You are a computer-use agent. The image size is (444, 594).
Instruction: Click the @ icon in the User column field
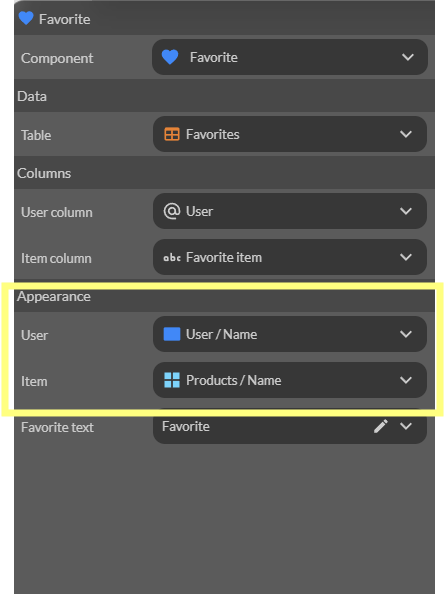[172, 211]
